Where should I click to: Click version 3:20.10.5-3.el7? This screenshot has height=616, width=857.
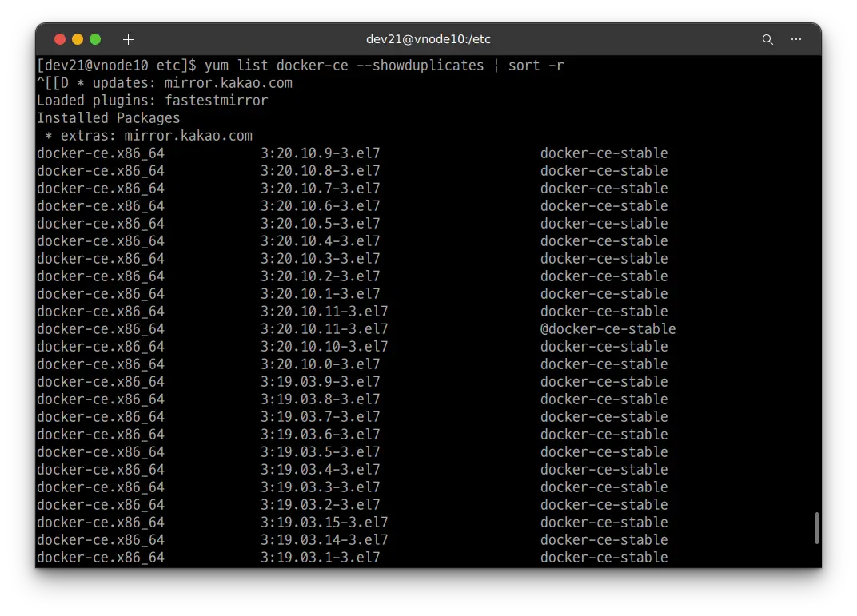pyautogui.click(x=320, y=224)
